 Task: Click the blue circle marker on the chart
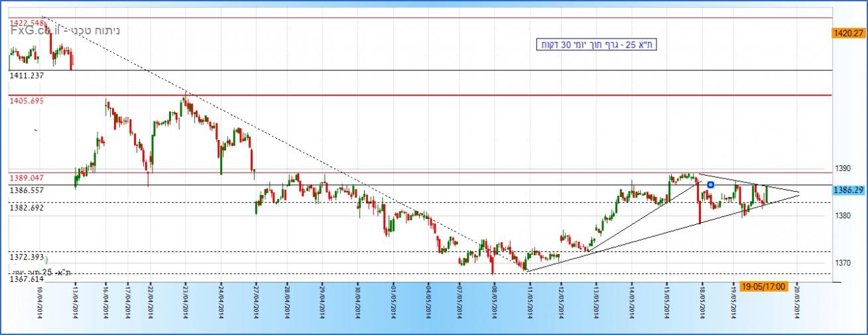click(x=710, y=184)
